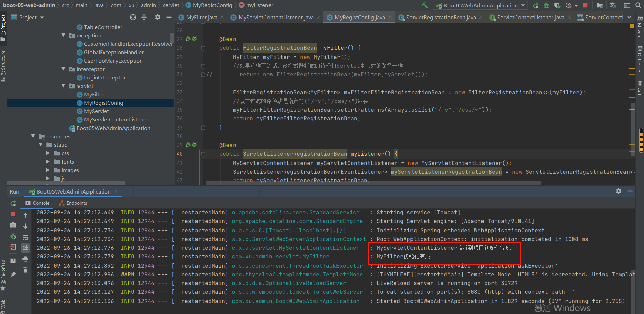Open Project panel settings gear
The image size is (644, 314).
click(158, 17)
